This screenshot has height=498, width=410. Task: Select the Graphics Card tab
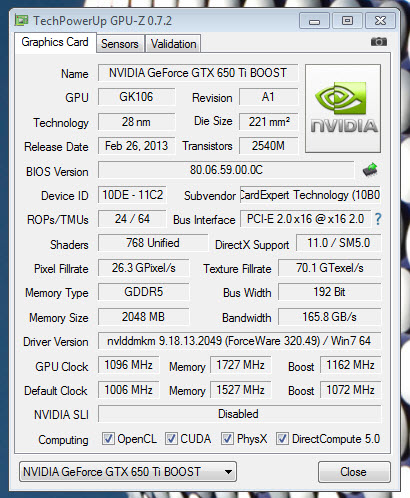tap(55, 42)
